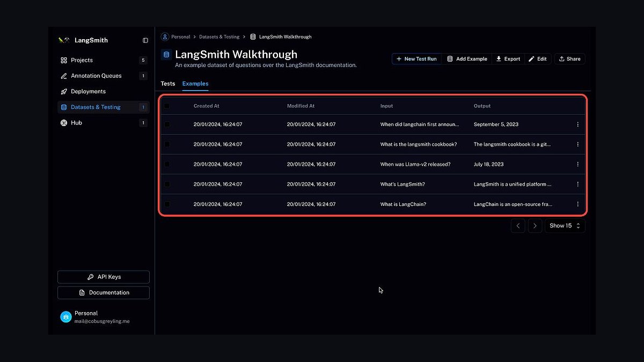
Task: Click the dataset icon next to page title
Action: point(166,54)
